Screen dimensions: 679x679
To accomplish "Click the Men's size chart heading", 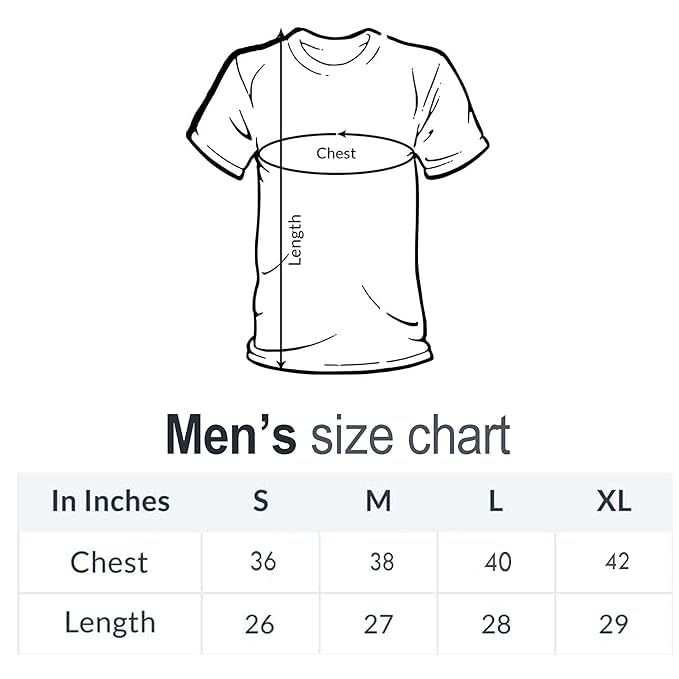I will [338, 436].
